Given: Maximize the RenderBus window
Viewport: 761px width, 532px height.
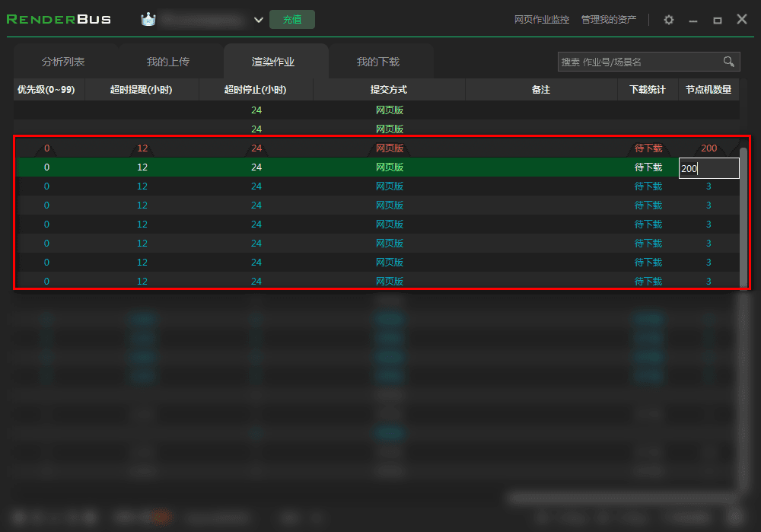Looking at the screenshot, I should tap(718, 21).
